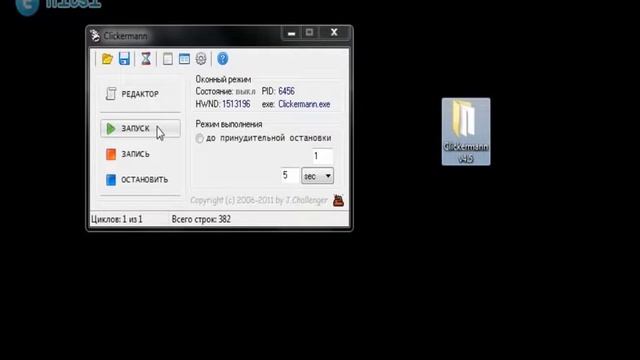Begin recording with ЗАПИСЬ button

point(140,154)
